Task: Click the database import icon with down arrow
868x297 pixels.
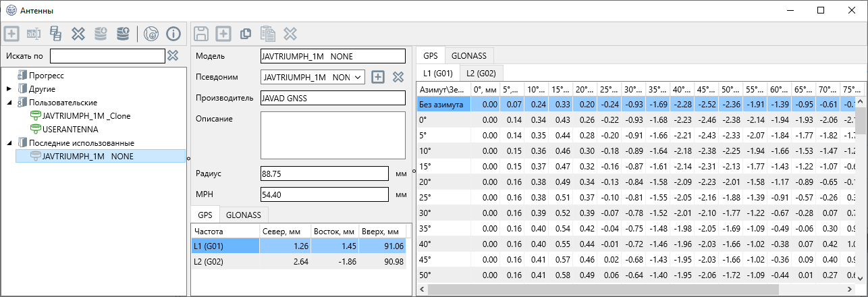Action: tap(101, 33)
